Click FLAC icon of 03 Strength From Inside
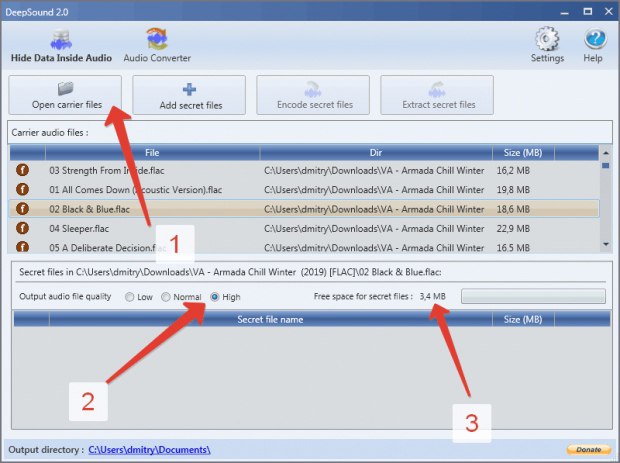Image resolution: width=620 pixels, height=463 pixels. (23, 170)
